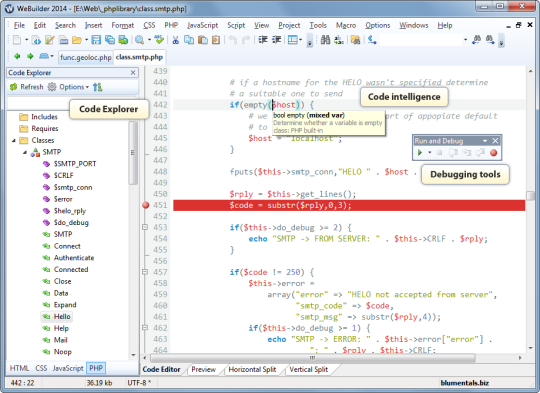Click the Copy icon
The image size is (540, 393).
[x=189, y=40]
